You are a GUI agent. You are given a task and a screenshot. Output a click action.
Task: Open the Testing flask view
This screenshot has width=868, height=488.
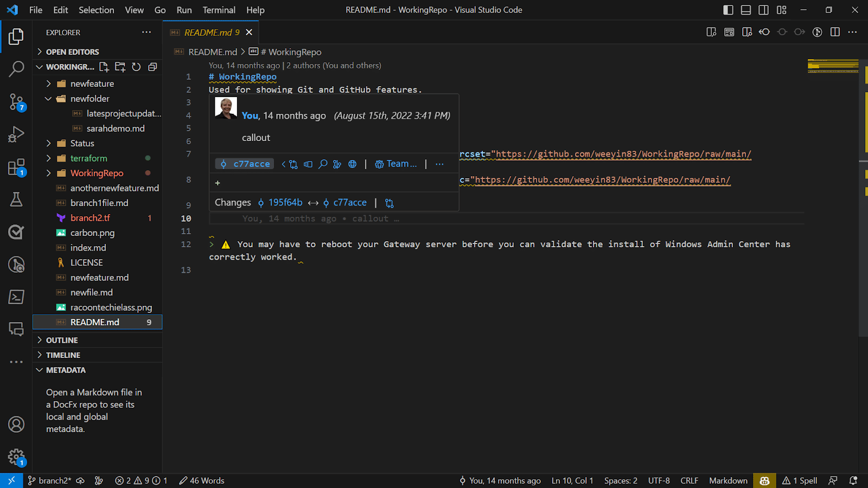point(16,200)
